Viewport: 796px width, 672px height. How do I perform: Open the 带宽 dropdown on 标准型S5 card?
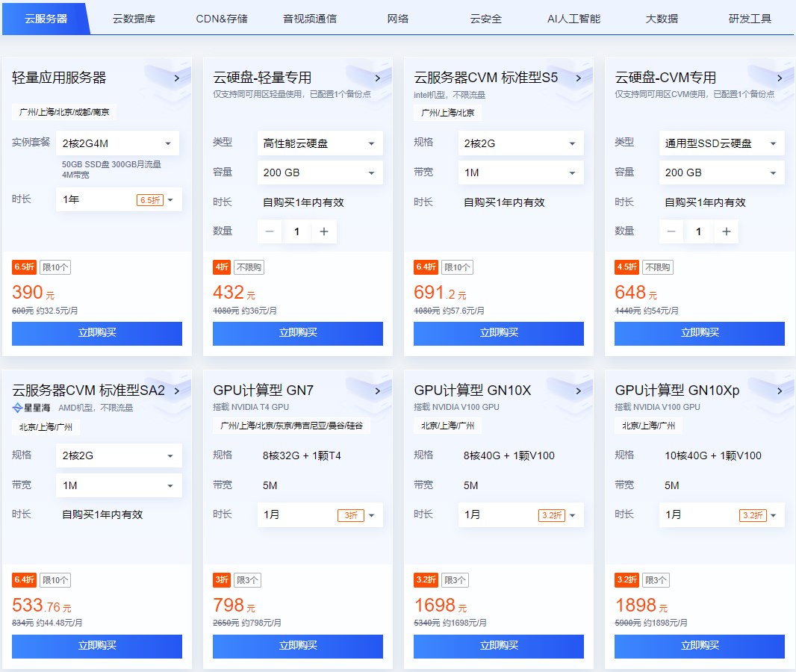(520, 172)
